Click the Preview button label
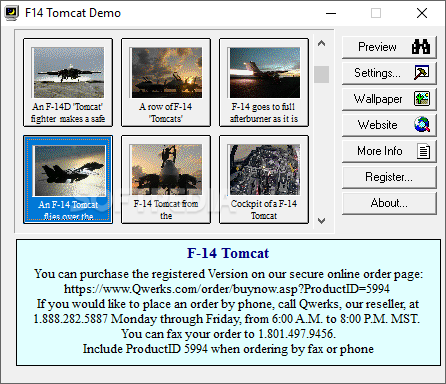The height and width of the screenshot is (384, 446). [377, 47]
